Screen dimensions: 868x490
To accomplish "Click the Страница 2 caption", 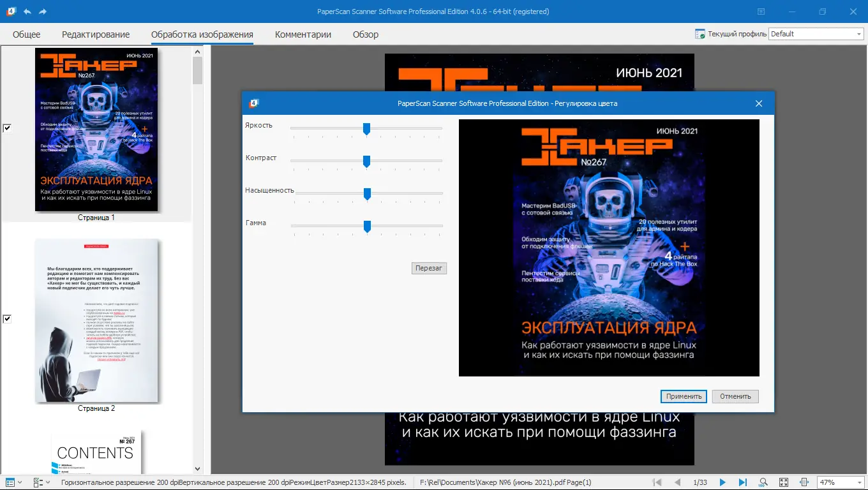I will pos(96,408).
